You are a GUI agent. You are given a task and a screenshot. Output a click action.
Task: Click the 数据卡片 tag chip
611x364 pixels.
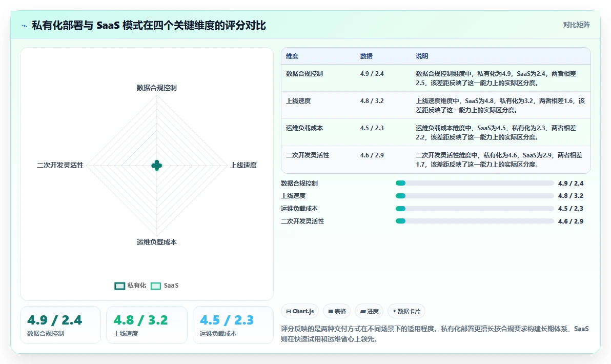click(406, 311)
